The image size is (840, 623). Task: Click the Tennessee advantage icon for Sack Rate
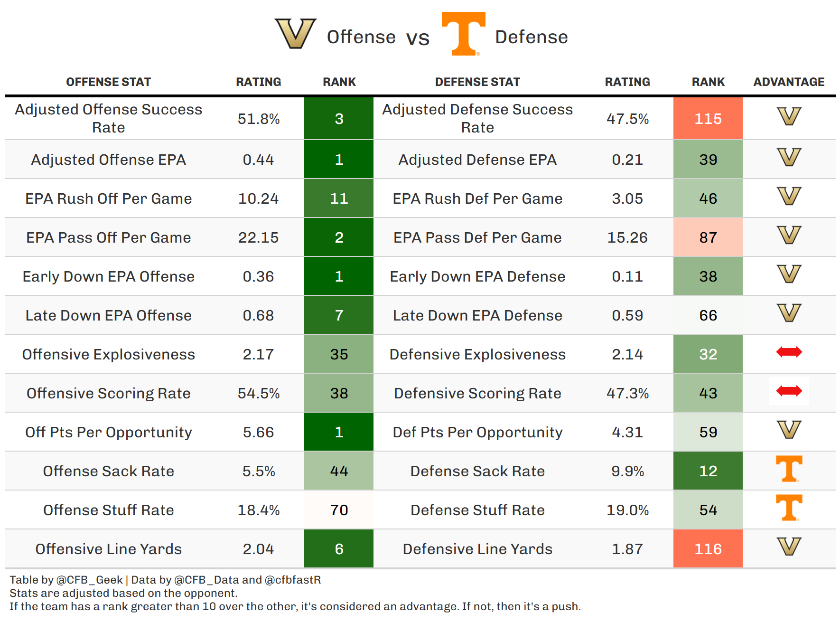789,469
